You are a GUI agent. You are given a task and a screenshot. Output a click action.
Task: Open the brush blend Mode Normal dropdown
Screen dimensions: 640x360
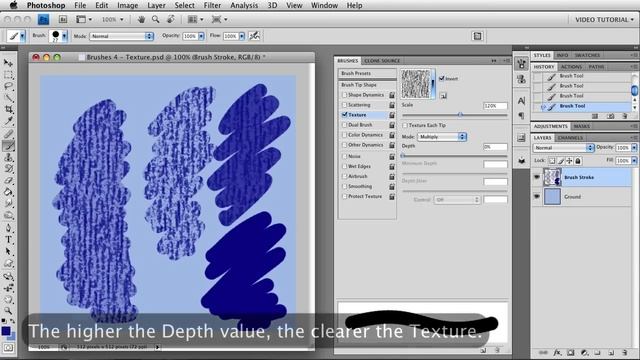tap(122, 36)
